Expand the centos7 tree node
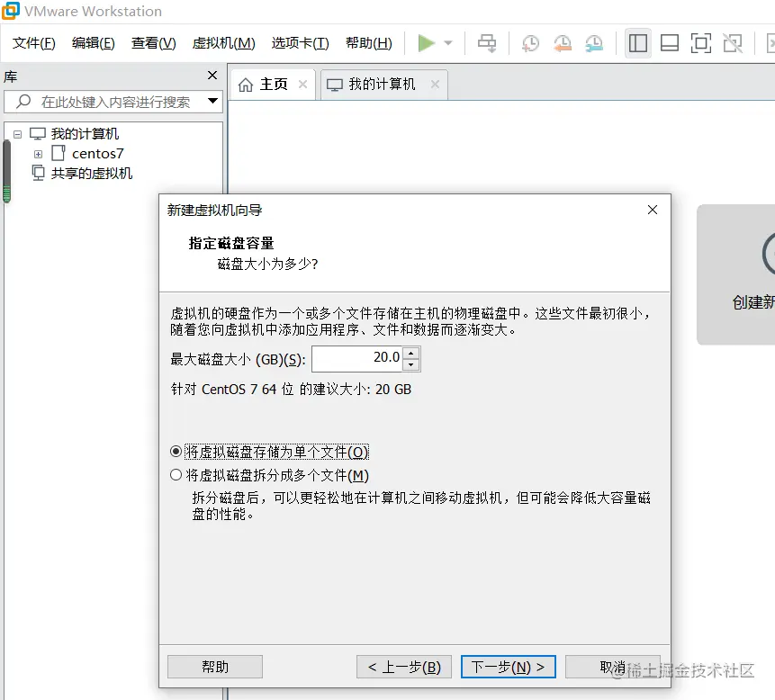This screenshot has height=700, width=775. click(x=38, y=154)
